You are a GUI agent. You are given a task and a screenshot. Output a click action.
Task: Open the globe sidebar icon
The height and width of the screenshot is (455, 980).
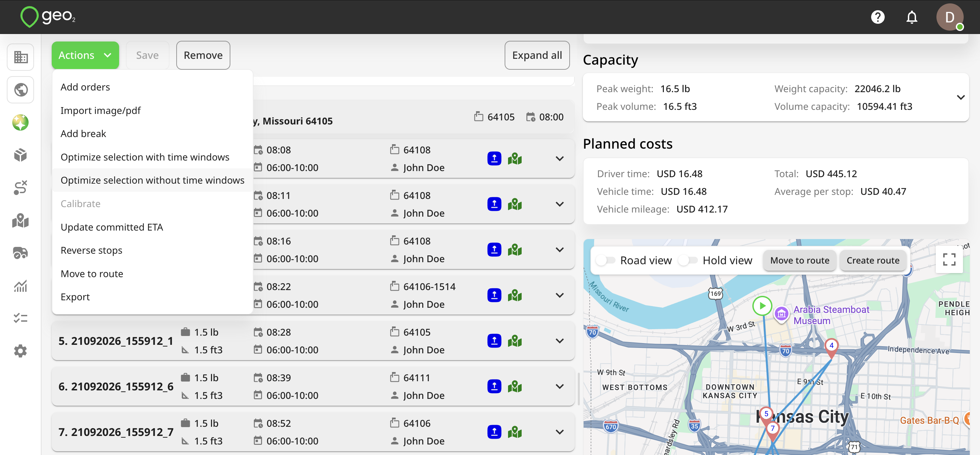20,90
